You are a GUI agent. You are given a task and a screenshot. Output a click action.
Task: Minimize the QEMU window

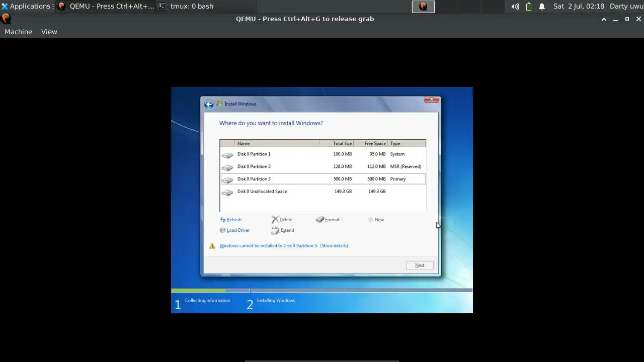tap(615, 19)
